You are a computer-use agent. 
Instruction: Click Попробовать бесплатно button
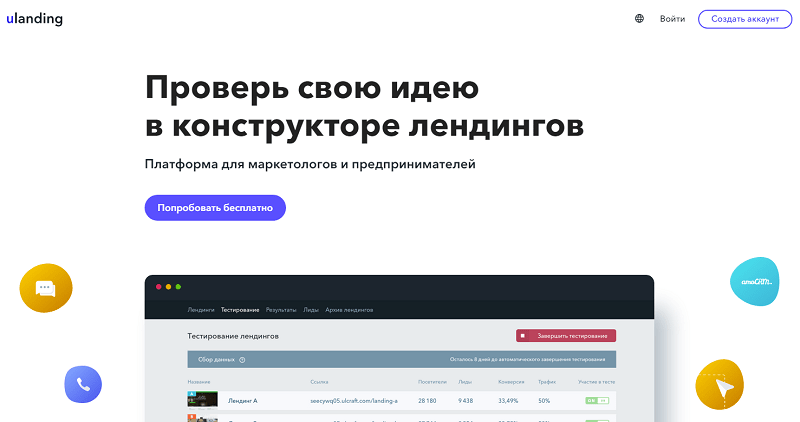[215, 208]
